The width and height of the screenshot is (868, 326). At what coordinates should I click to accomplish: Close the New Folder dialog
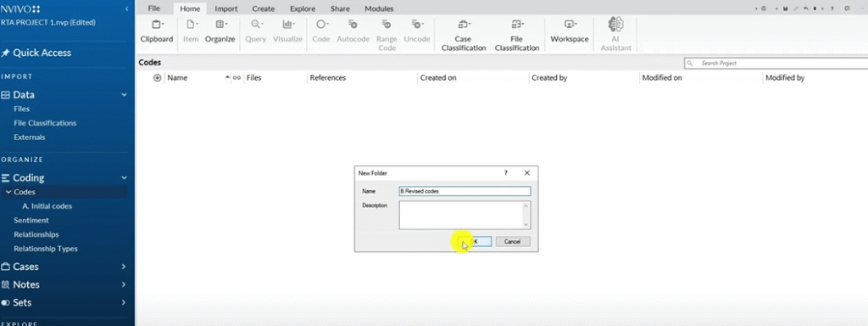(x=527, y=173)
